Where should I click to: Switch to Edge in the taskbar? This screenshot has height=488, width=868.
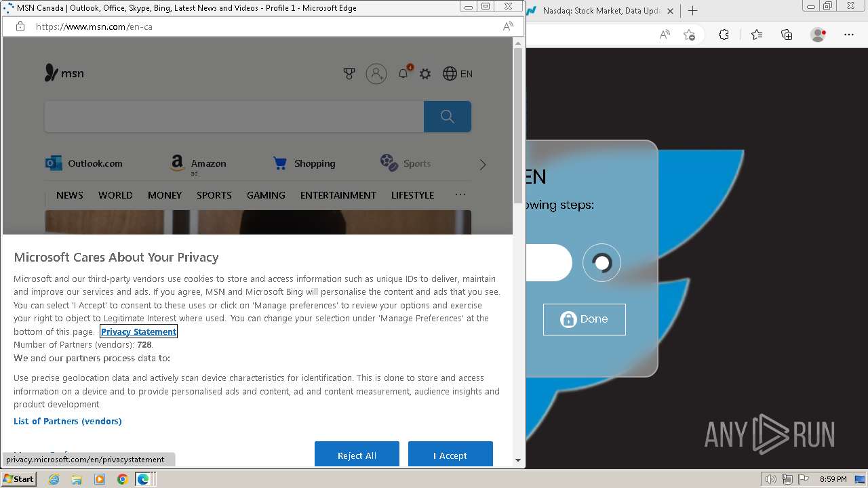click(x=143, y=479)
